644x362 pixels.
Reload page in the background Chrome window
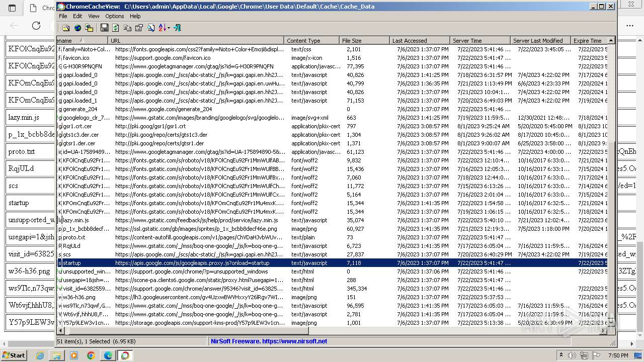[36, 25]
